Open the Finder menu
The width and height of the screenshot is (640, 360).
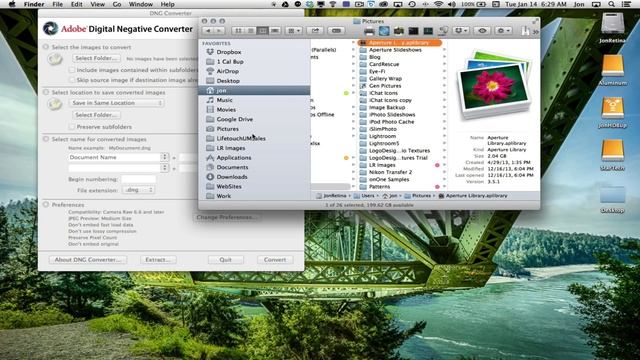(x=34, y=4)
